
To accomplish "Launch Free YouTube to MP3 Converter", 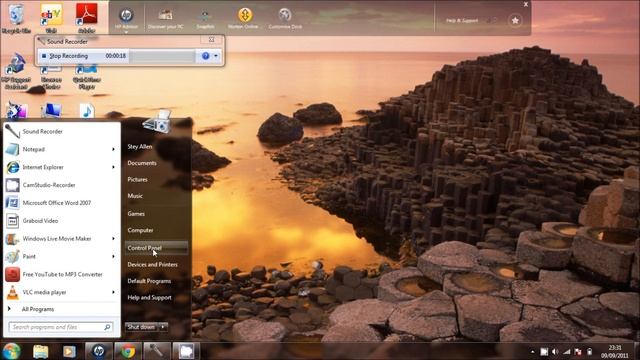I will (62, 275).
